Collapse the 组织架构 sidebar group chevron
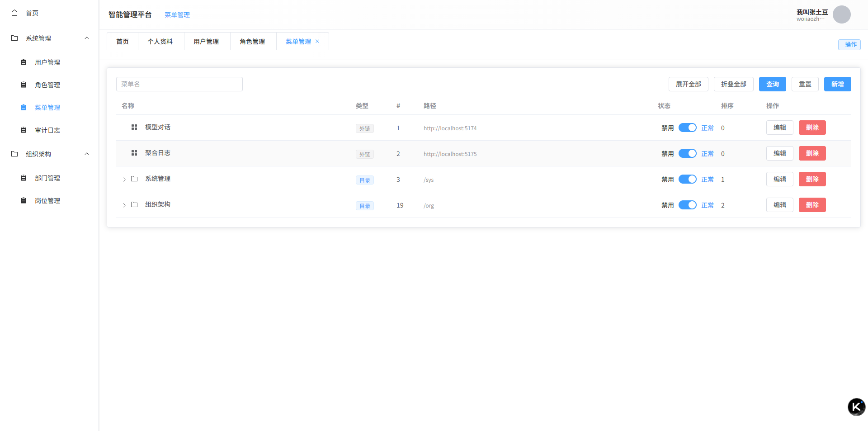This screenshot has width=868, height=431. tap(87, 154)
